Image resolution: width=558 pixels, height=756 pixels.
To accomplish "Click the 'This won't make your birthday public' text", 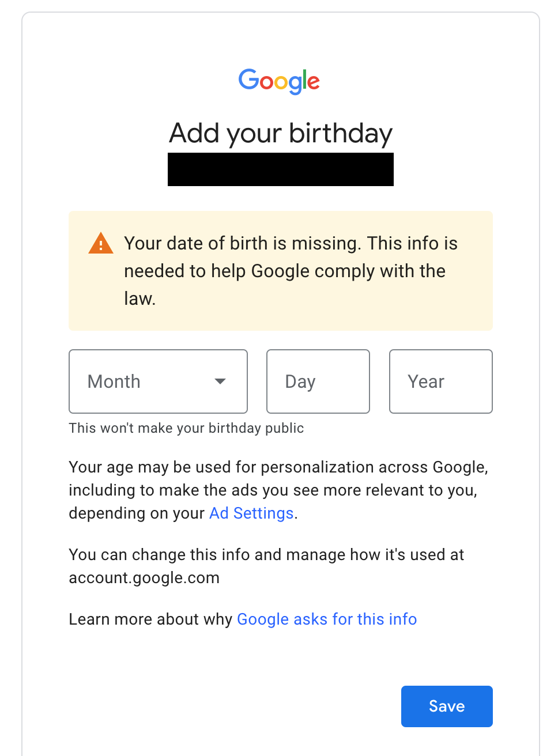I will pyautogui.click(x=186, y=428).
